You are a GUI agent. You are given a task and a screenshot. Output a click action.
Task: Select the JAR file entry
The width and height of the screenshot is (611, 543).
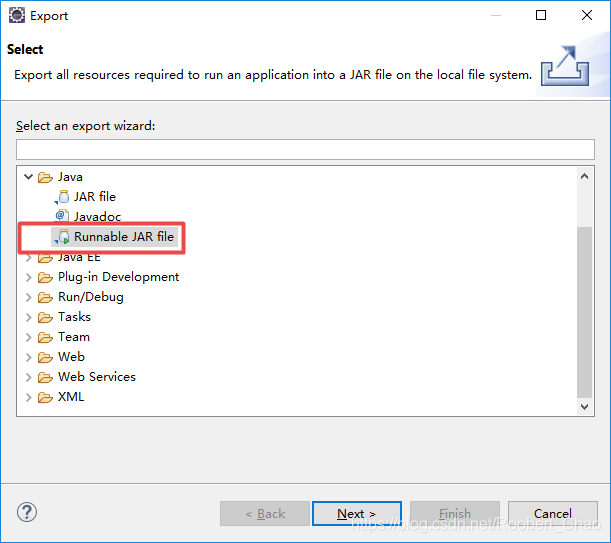(x=95, y=197)
